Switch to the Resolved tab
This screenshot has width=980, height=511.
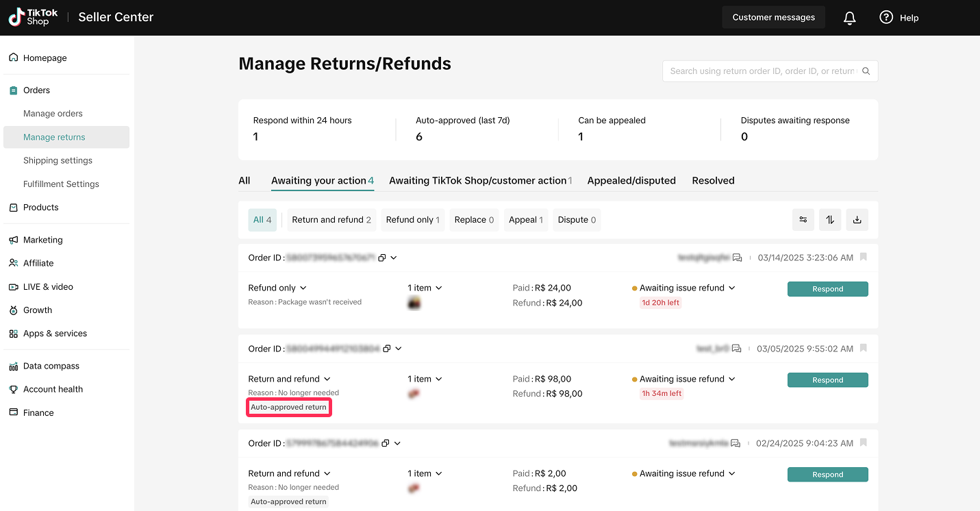[x=713, y=181]
